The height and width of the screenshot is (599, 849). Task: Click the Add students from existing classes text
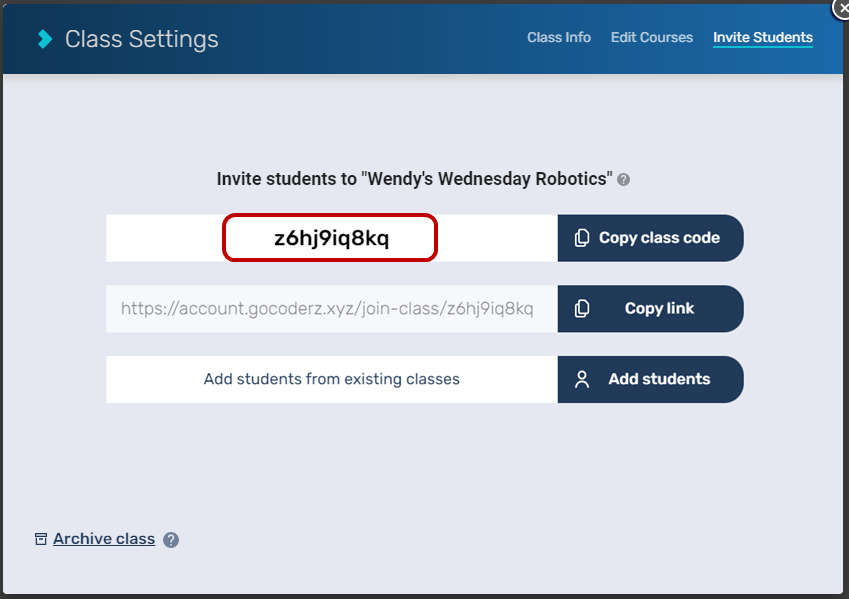click(331, 380)
